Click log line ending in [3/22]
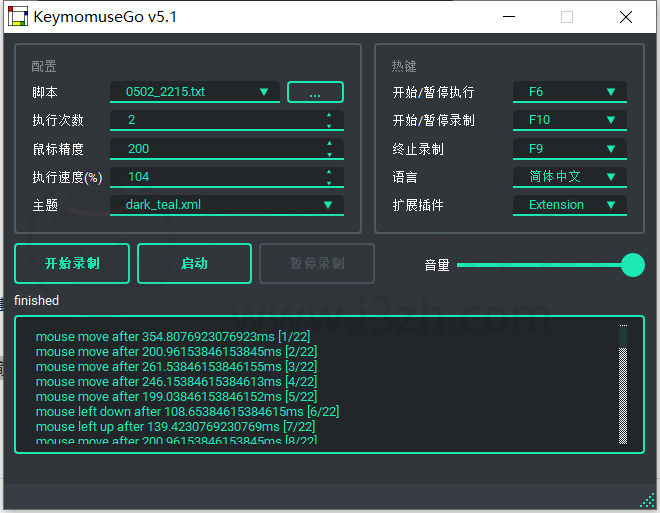The height and width of the screenshot is (513, 660). click(x=176, y=367)
